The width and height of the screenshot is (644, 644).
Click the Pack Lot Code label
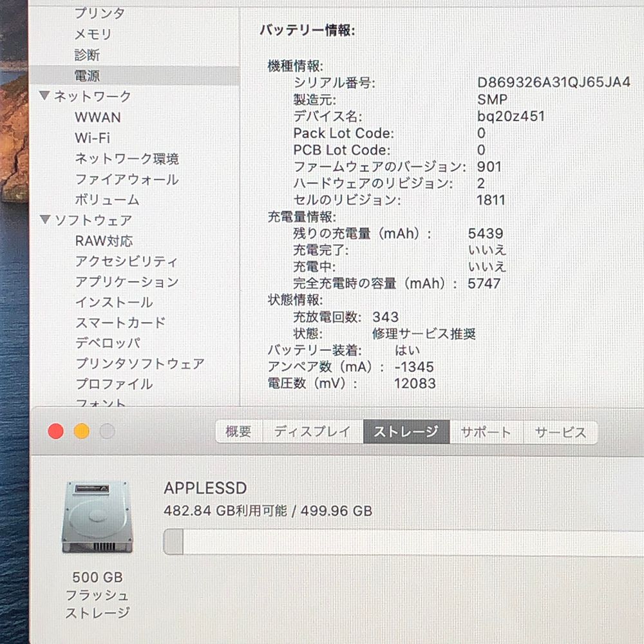pos(343,133)
